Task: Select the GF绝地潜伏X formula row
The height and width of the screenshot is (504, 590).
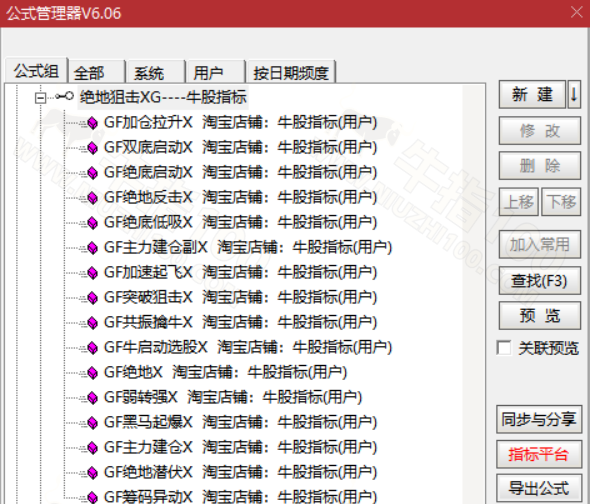Action: click(x=240, y=472)
